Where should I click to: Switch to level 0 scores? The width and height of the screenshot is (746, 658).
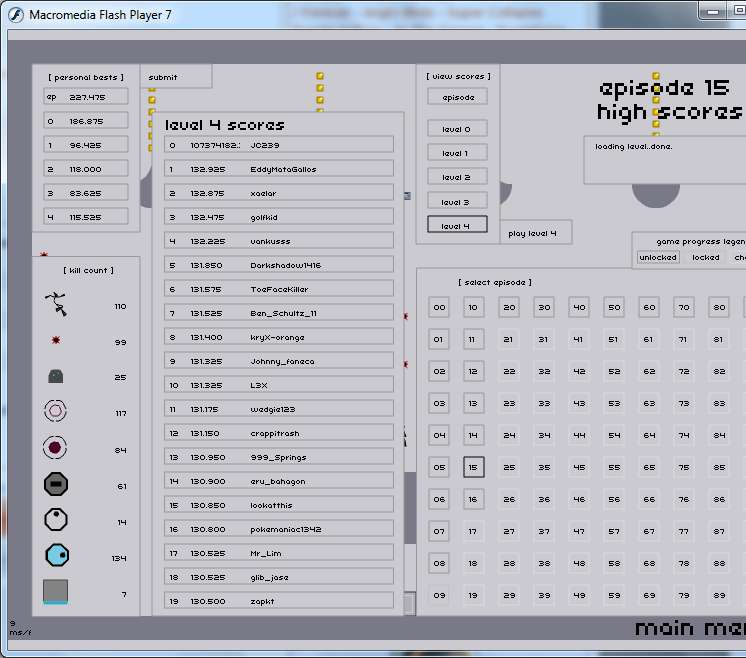457,129
